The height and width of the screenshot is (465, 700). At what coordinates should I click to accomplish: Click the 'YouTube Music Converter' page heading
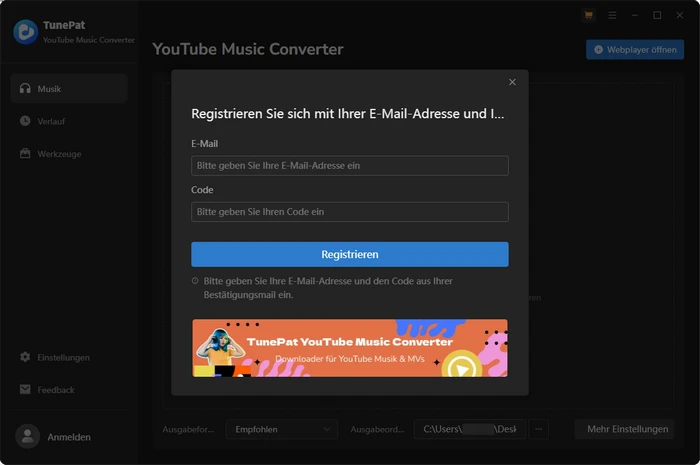click(x=248, y=49)
